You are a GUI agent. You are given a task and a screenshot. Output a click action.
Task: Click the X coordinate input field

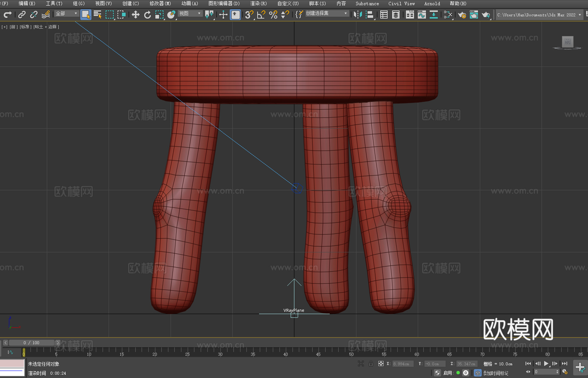coord(403,364)
